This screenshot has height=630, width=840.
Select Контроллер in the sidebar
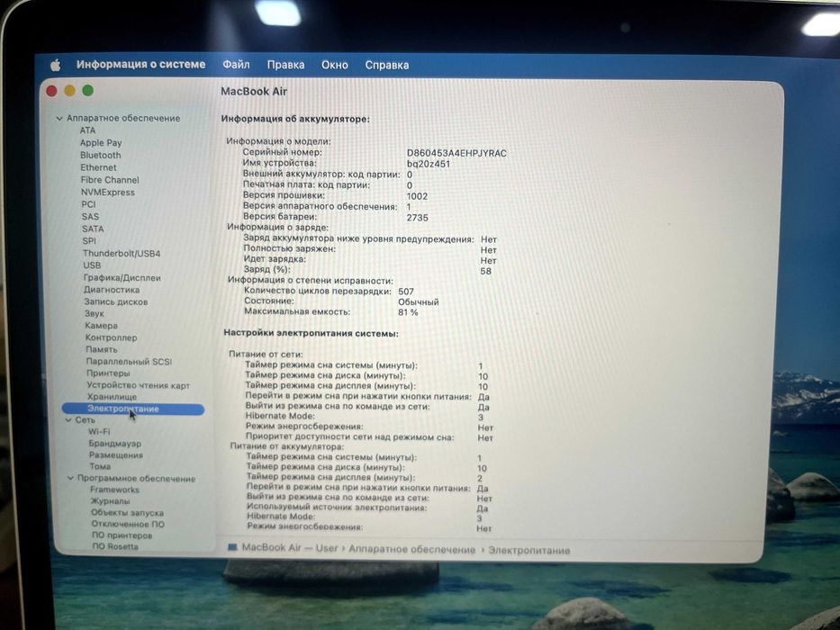[111, 337]
